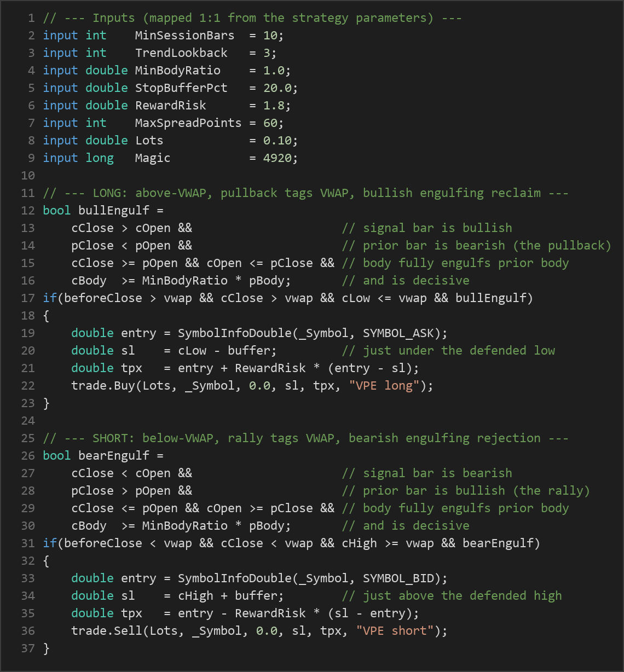624x672 pixels.
Task: Click the Lots value 0.10
Action: 277,141
